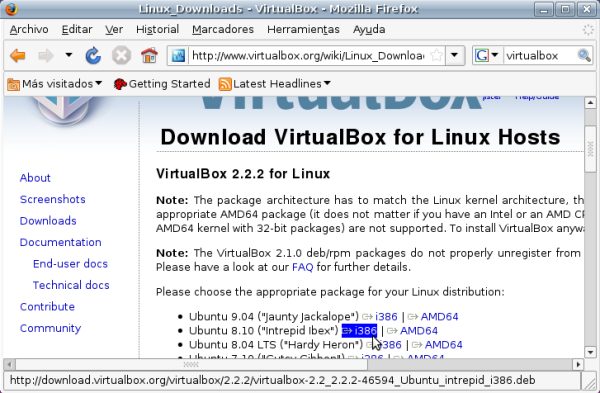The height and width of the screenshot is (393, 600).
Task: Expand the Latest Headlines feed dropdown
Action: 274,84
